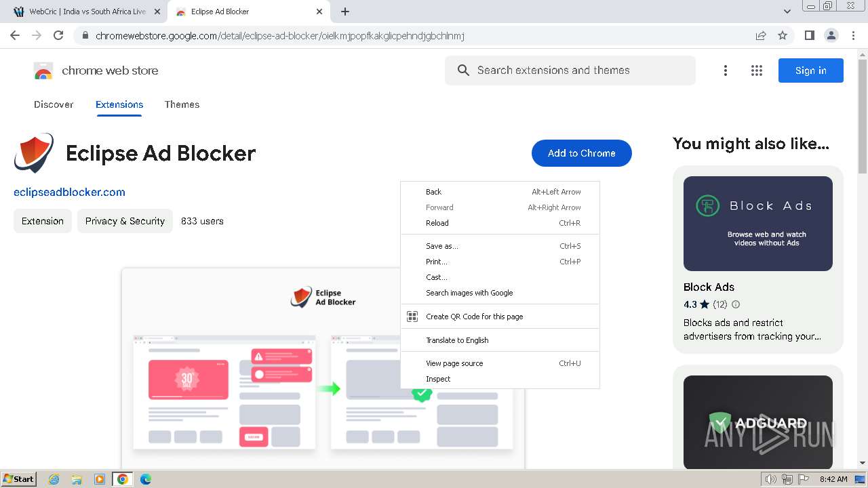Choose Translate to English

point(500,340)
